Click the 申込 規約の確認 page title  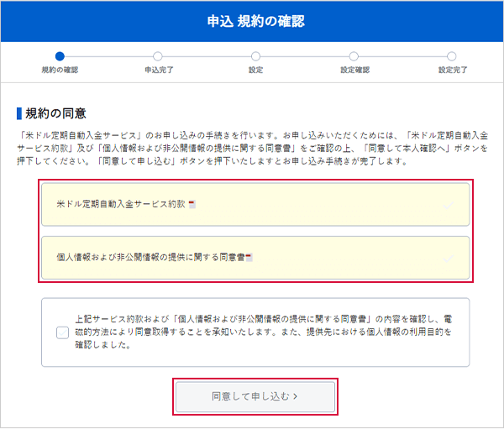click(x=255, y=21)
